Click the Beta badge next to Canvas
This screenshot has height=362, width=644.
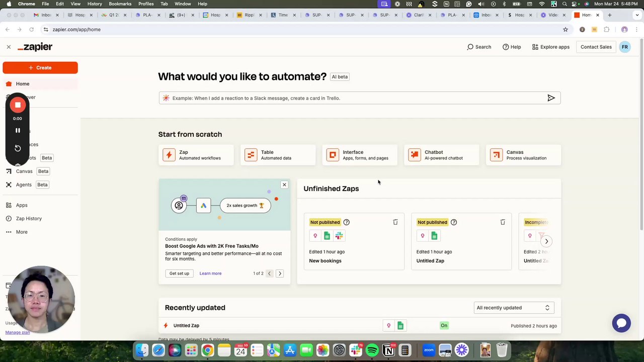[x=43, y=171]
